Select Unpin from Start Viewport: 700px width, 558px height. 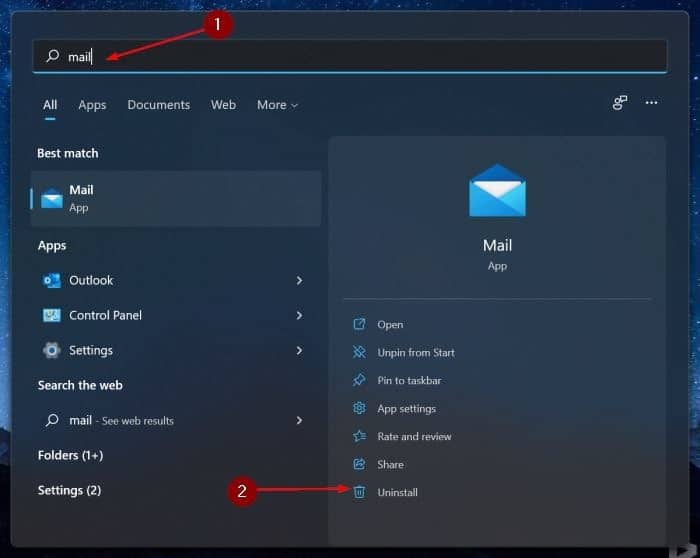tap(416, 353)
